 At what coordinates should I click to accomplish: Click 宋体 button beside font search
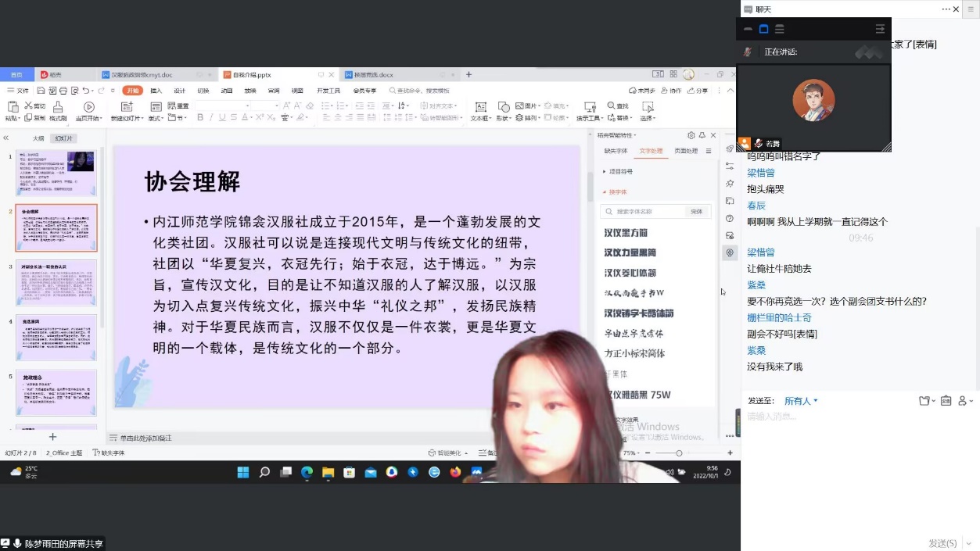tap(696, 212)
